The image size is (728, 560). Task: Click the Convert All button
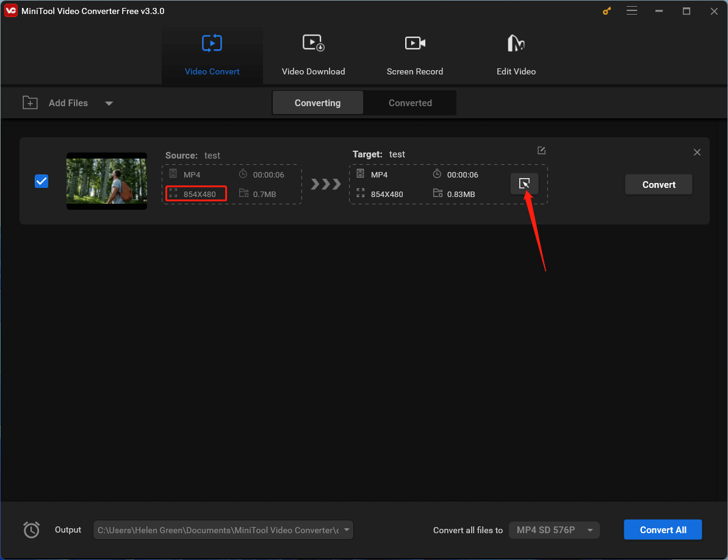click(x=663, y=530)
